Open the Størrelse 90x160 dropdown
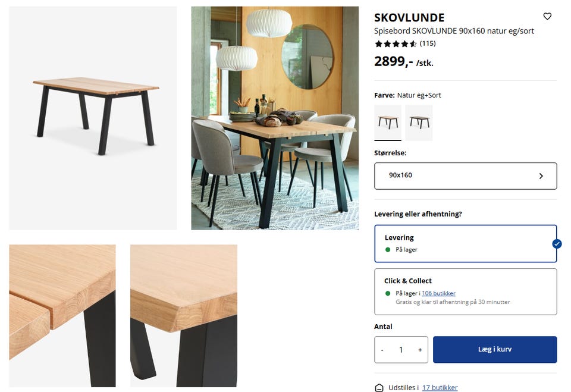The image size is (571, 392). point(465,176)
